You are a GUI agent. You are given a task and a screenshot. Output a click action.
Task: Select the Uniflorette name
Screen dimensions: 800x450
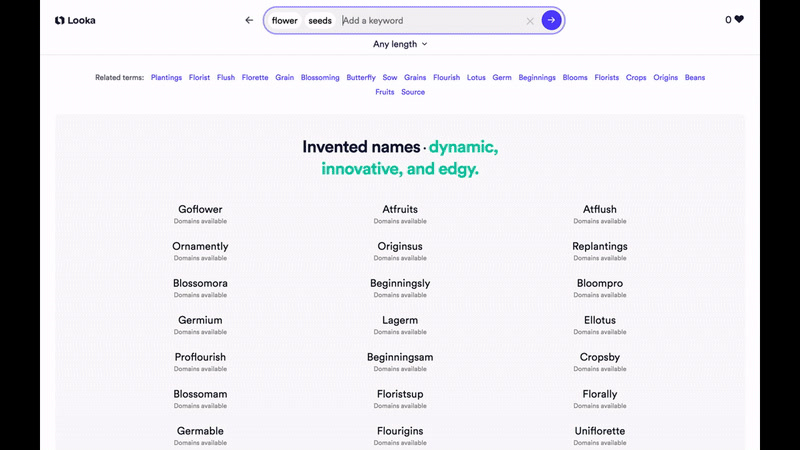(599, 431)
